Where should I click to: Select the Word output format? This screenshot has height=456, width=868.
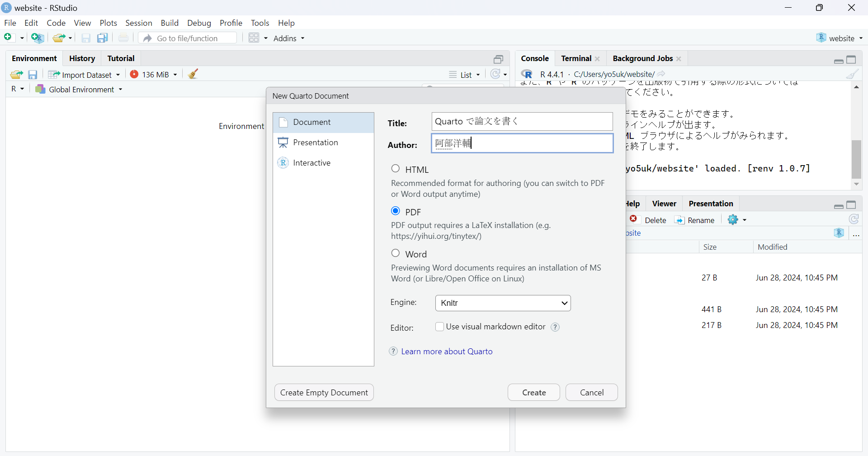[396, 253]
